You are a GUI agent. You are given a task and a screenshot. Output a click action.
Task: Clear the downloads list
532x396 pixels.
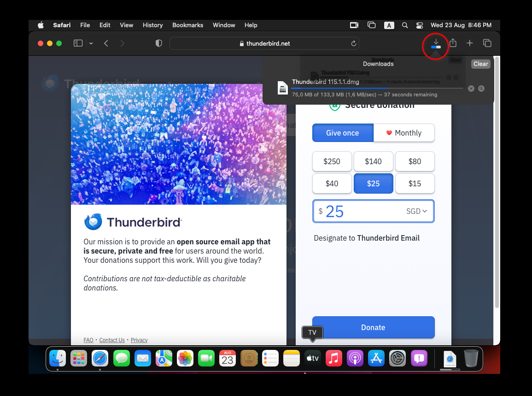click(481, 64)
